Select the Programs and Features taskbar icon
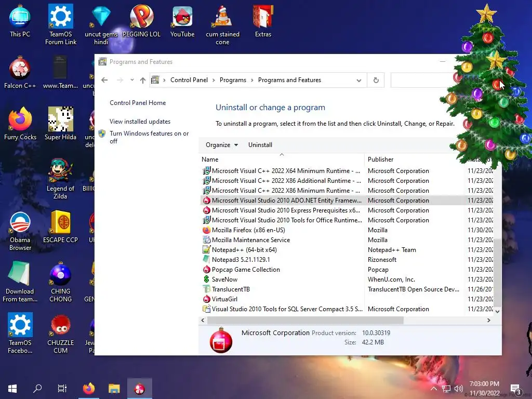Image resolution: width=532 pixels, height=399 pixels. coord(139,389)
